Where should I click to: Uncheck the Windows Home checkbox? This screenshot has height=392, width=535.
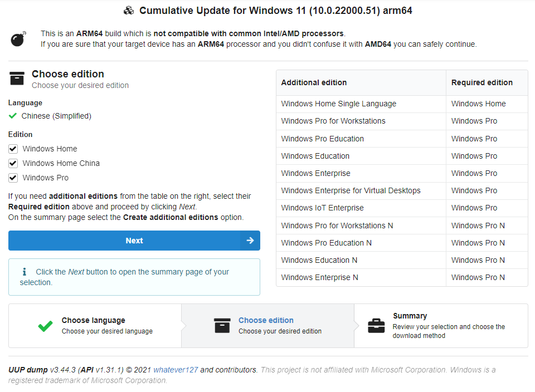(13, 149)
